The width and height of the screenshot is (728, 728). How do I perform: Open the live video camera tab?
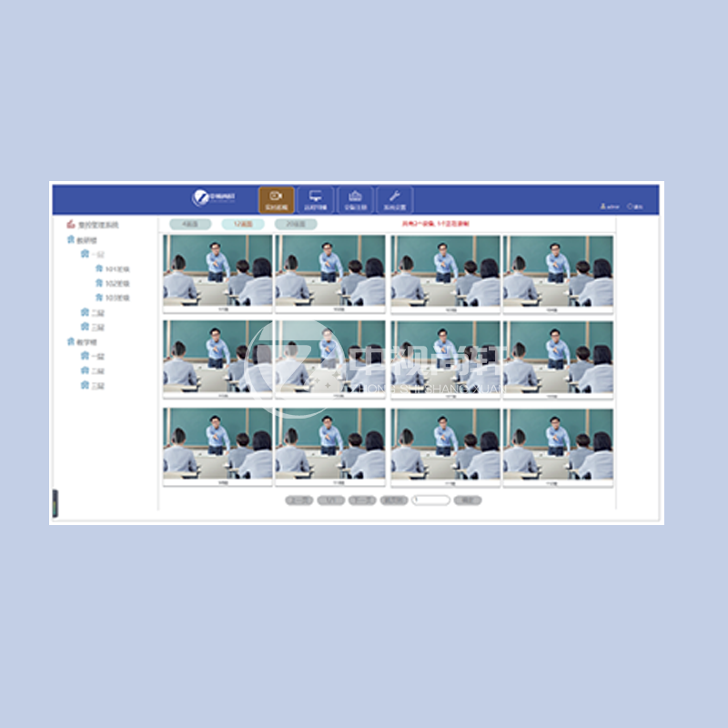click(x=276, y=199)
